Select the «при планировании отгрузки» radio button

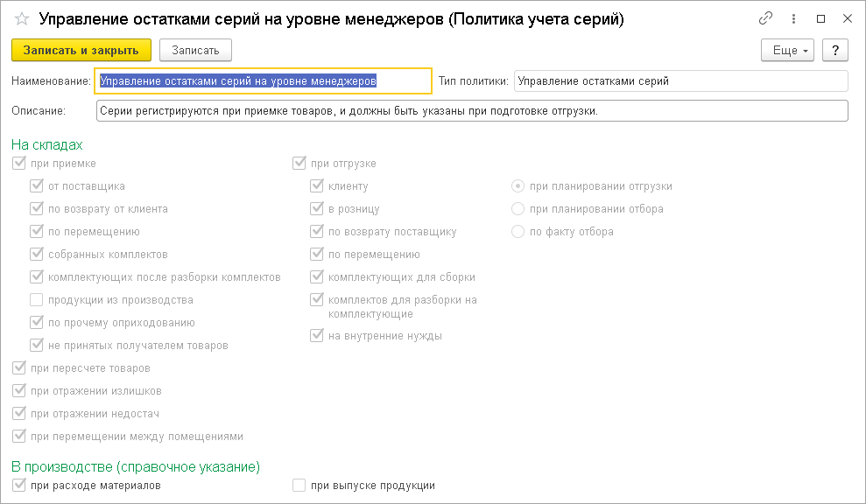click(517, 185)
